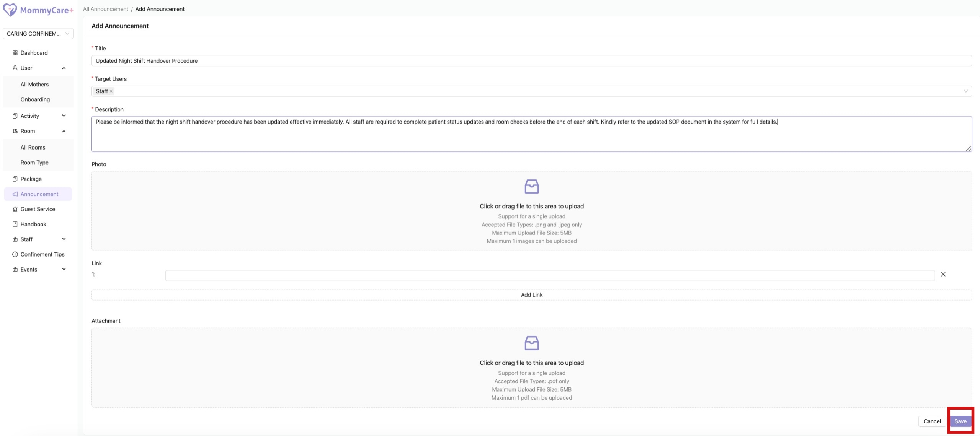Collapse the User sidebar section

coord(64,68)
